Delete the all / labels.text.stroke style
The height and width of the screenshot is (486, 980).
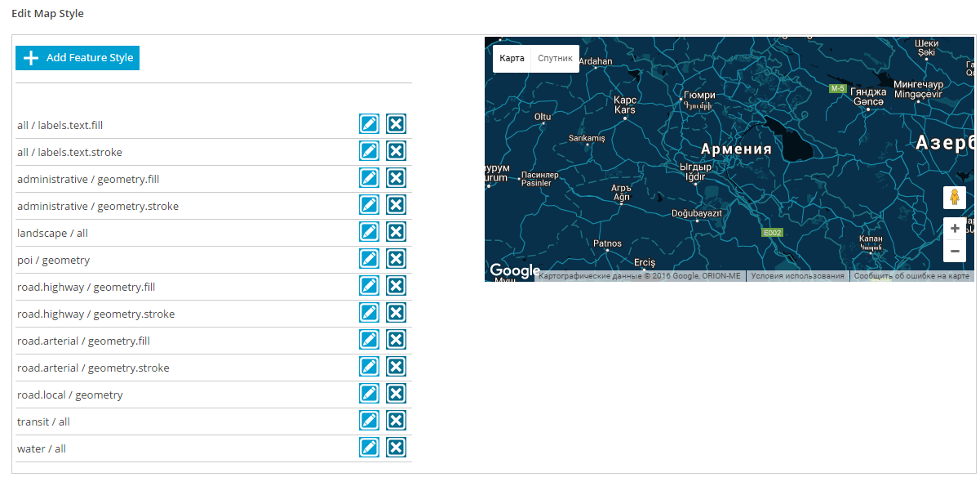click(396, 151)
